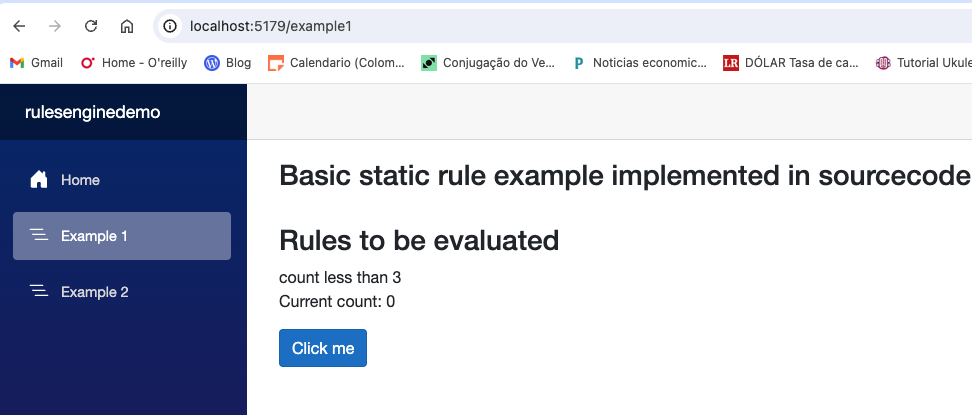
Task: Click the Home house icon in sidebar
Action: 39,180
